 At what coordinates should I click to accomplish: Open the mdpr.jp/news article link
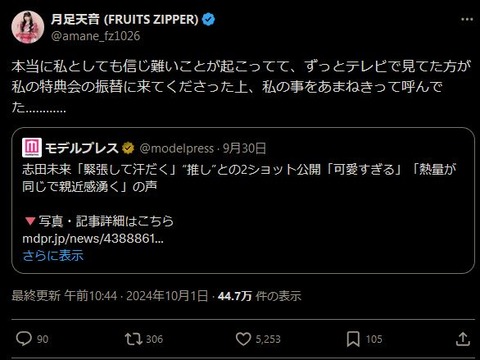pyautogui.click(x=93, y=239)
